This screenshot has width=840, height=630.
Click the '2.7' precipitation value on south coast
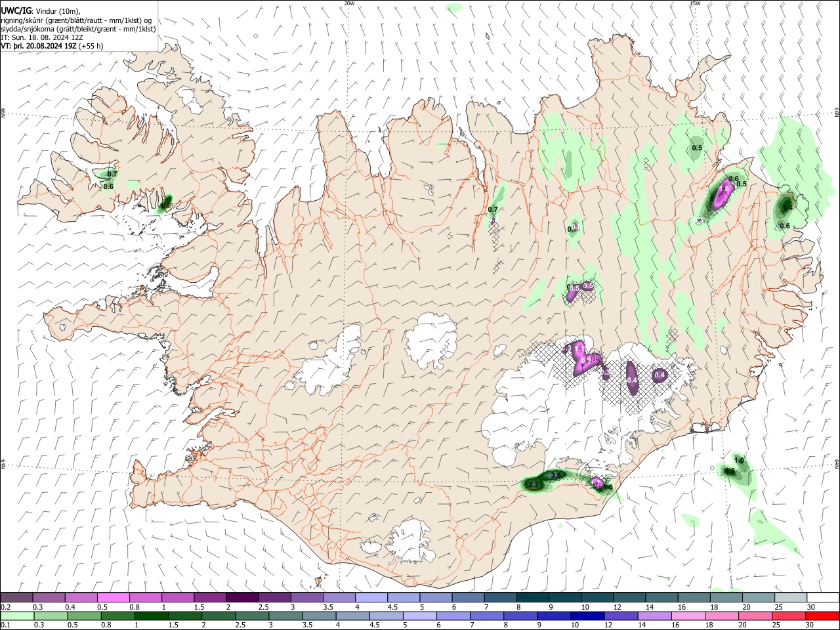point(533,485)
